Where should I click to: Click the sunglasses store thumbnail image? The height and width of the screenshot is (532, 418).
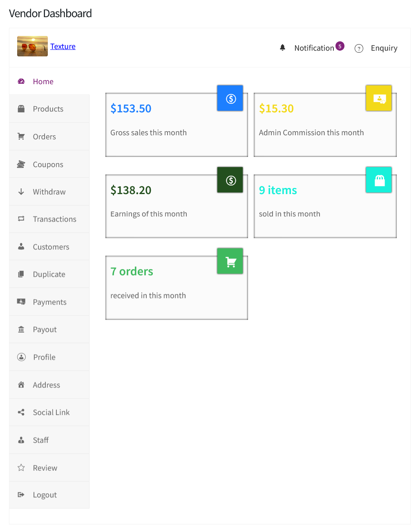(x=32, y=46)
